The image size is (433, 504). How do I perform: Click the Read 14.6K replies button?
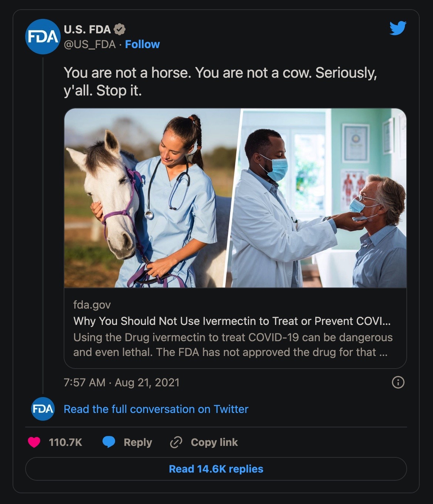point(216,469)
